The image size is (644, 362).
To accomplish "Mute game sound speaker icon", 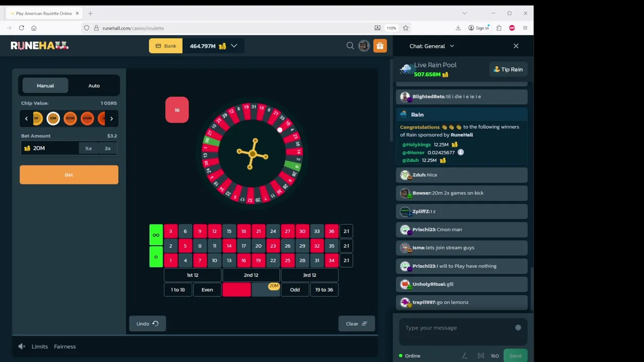I will [x=22, y=346].
